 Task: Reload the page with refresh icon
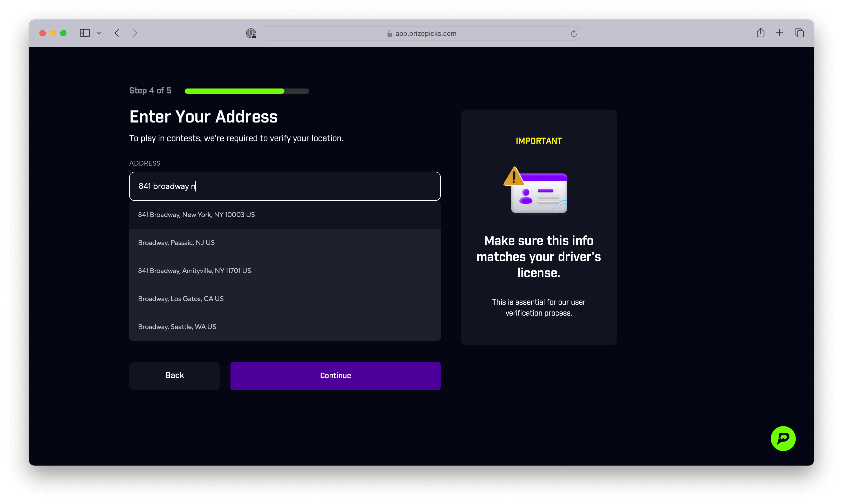[574, 33]
